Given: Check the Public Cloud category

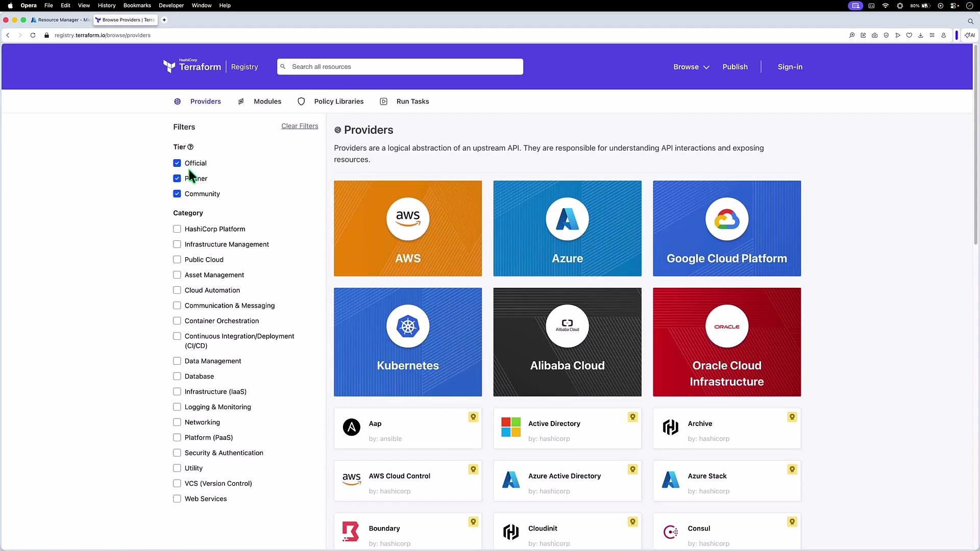Looking at the screenshot, I should click(177, 260).
